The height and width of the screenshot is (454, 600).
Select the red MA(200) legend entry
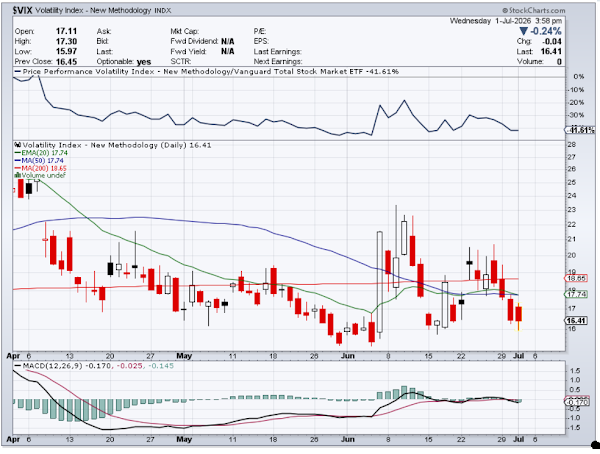(x=40, y=168)
